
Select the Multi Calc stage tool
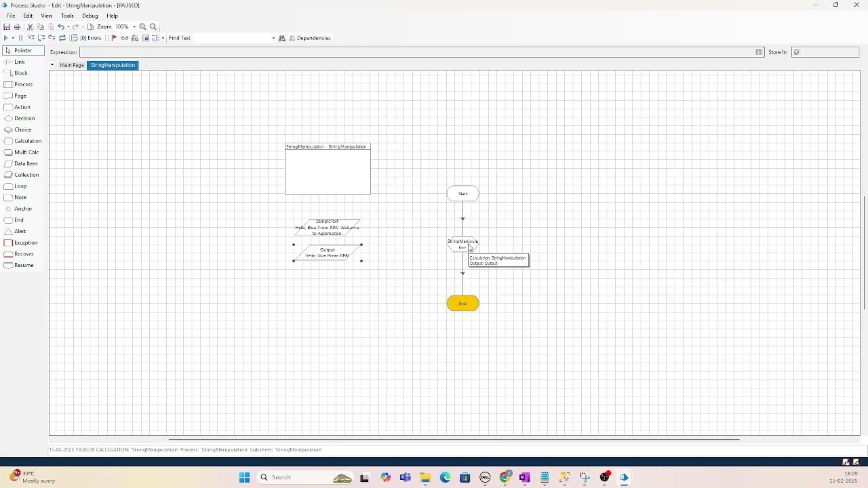pyautogui.click(x=23, y=152)
